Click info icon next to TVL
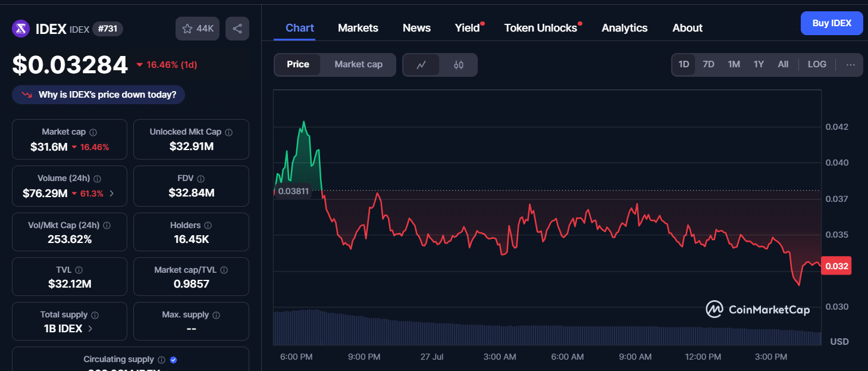The width and height of the screenshot is (868, 371). [79, 270]
